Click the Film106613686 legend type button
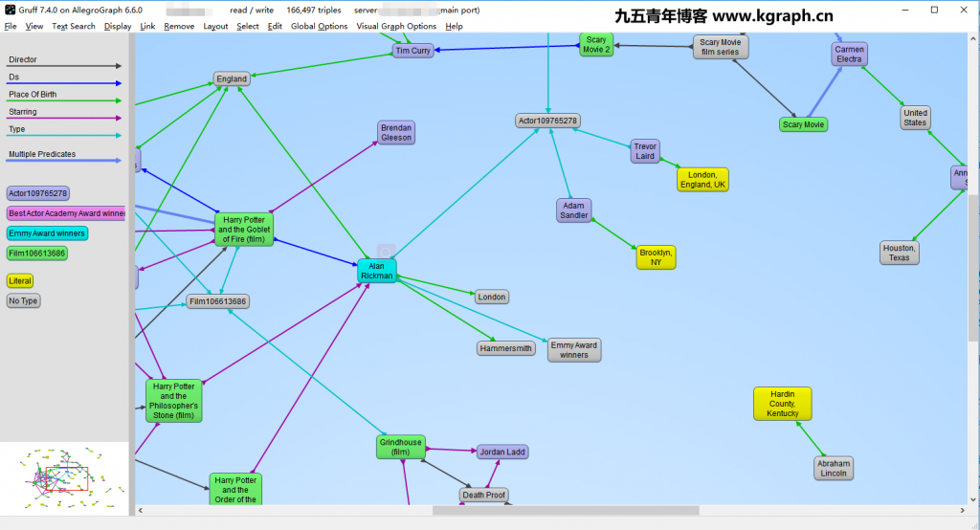Screen dimensions: 980x530 tap(37, 254)
